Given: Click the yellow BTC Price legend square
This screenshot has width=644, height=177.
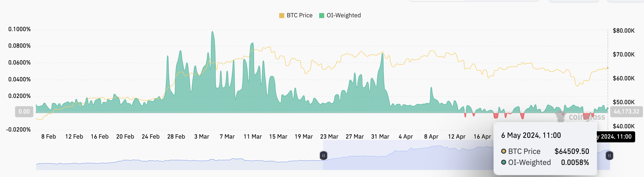Looking at the screenshot, I should 281,16.
